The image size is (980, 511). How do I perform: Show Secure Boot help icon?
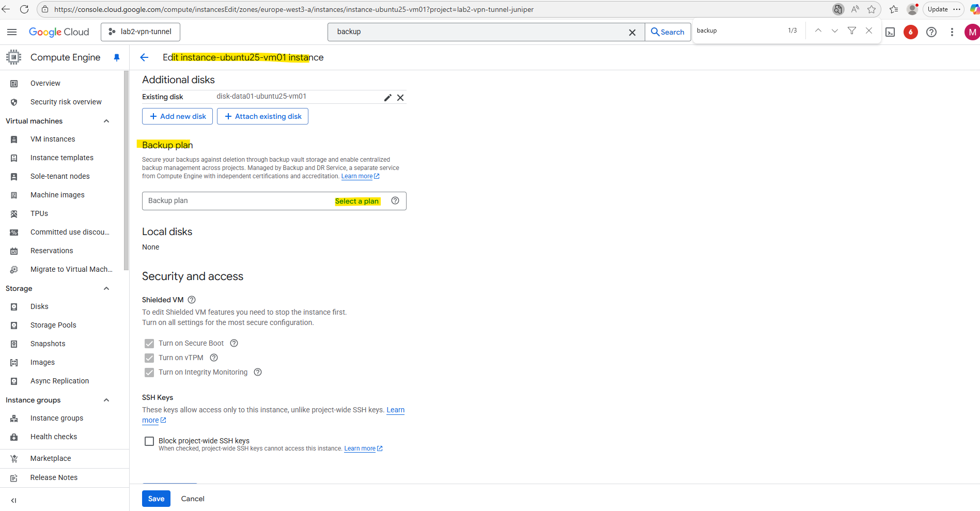coord(234,343)
